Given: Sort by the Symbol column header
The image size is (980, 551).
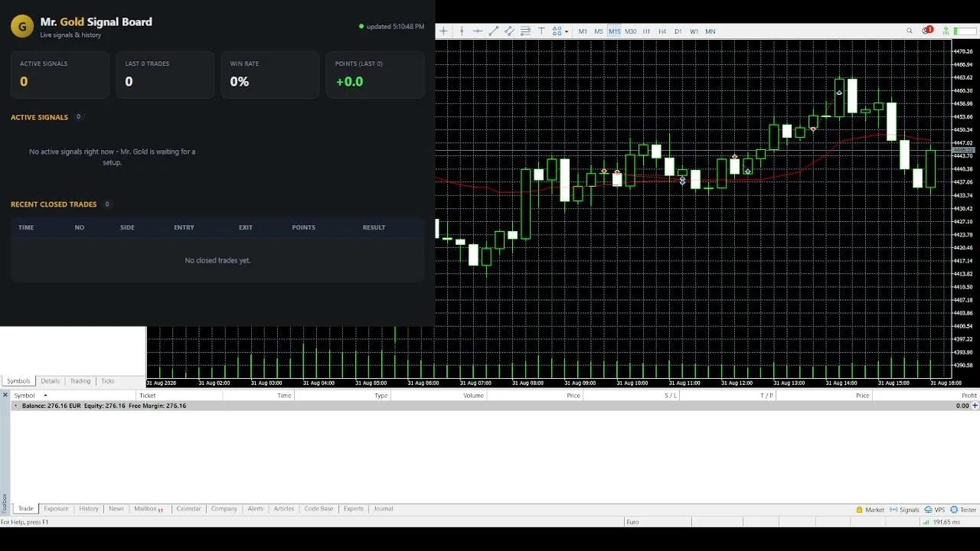Looking at the screenshot, I should point(74,396).
